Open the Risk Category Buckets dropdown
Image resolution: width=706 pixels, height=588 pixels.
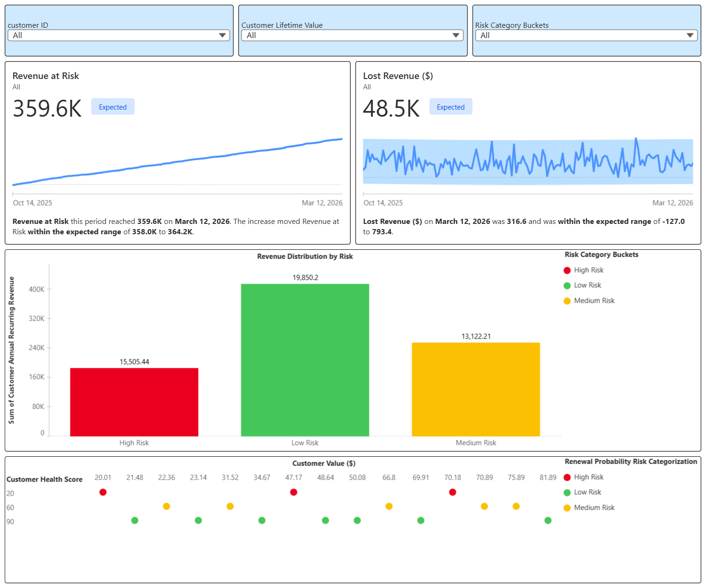(586, 35)
